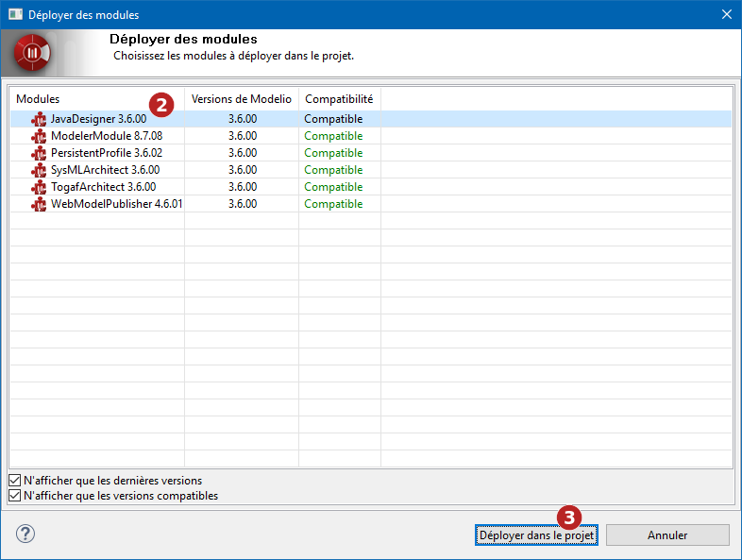The image size is (742, 560).
Task: Open help with the question mark icon
Action: tap(25, 534)
